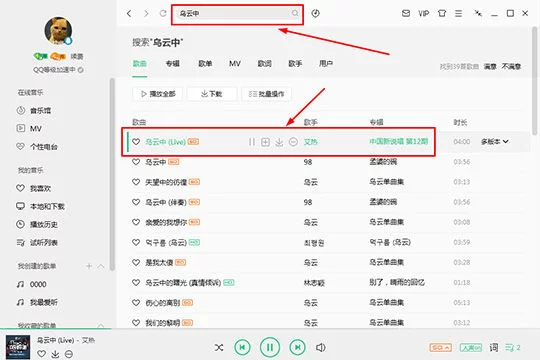The image size is (540, 360).
Task: Toggle shuffle play mode
Action: pos(219,348)
